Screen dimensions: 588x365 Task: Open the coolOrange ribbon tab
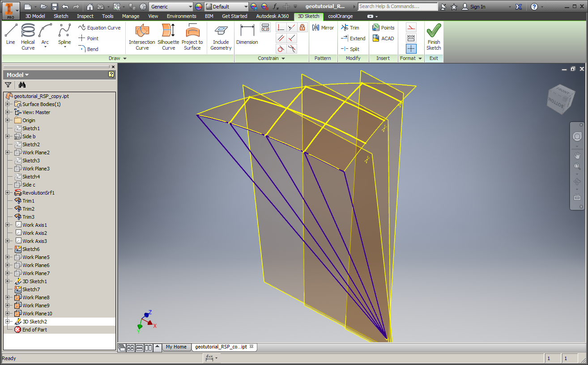pyautogui.click(x=340, y=16)
